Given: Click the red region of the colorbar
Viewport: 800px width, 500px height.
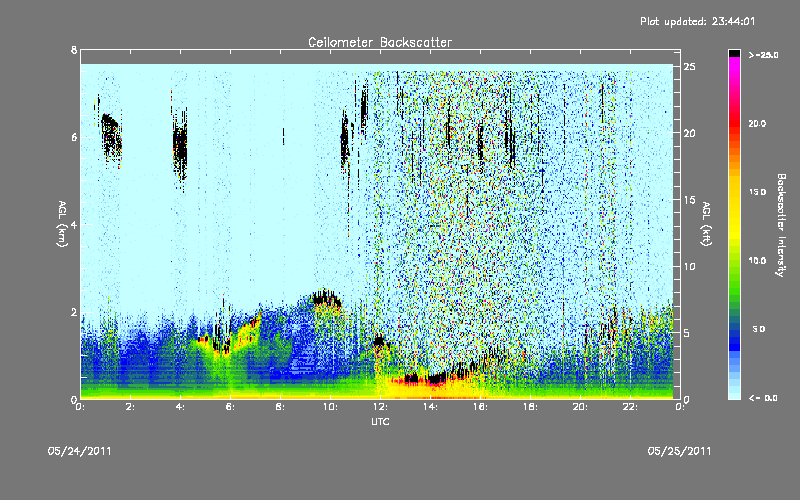Looking at the screenshot, I should (x=734, y=122).
